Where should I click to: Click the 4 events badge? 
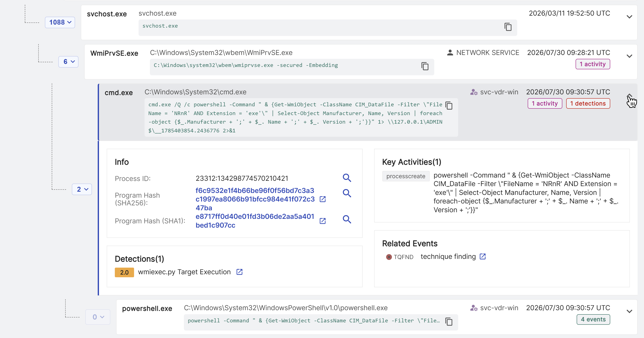pyautogui.click(x=593, y=319)
